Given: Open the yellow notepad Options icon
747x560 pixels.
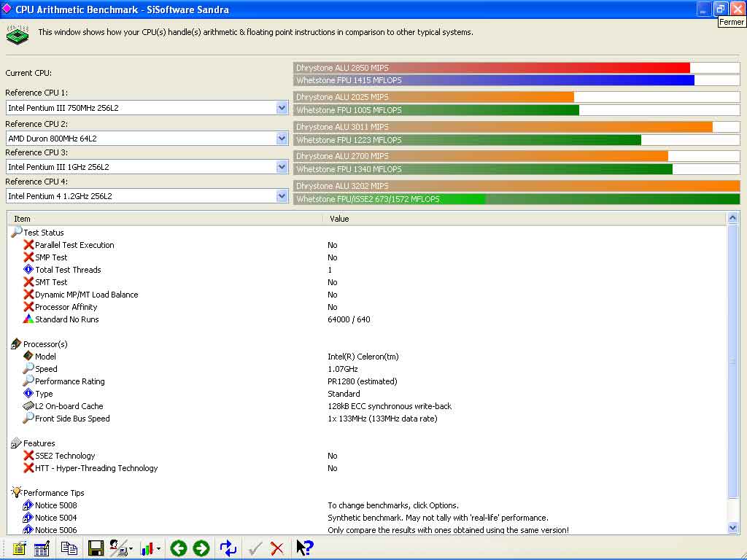Looking at the screenshot, I should click(19, 548).
